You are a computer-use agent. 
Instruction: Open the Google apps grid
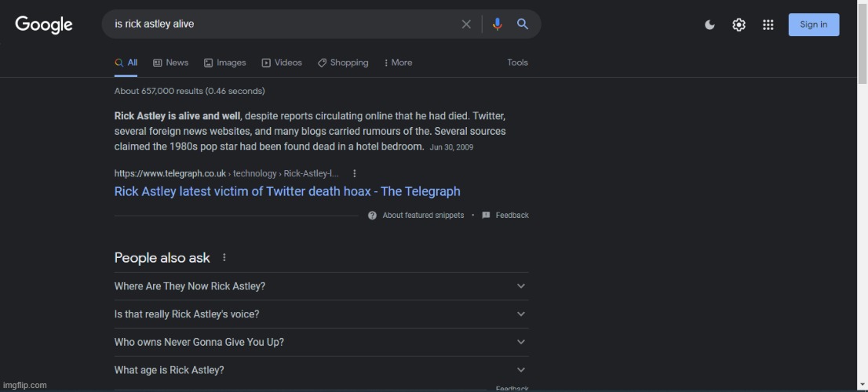pyautogui.click(x=768, y=25)
